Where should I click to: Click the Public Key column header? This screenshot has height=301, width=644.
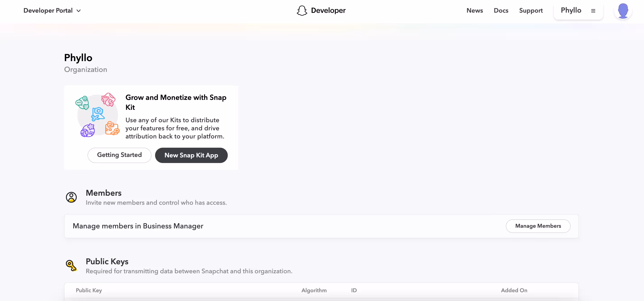[89, 290]
